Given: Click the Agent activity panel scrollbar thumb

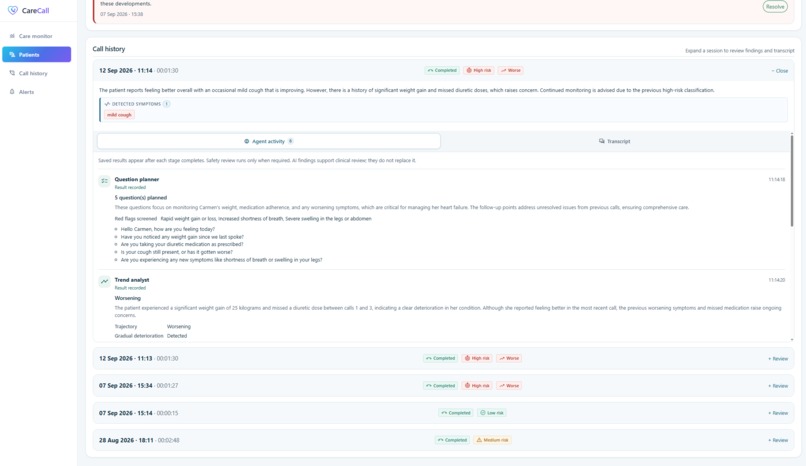Looking at the screenshot, I should click(792, 180).
